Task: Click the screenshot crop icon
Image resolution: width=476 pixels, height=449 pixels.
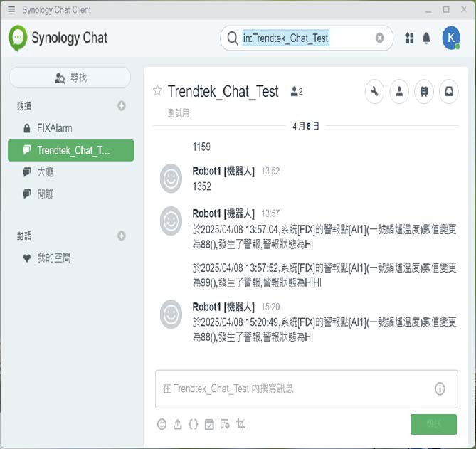Action: point(241,424)
